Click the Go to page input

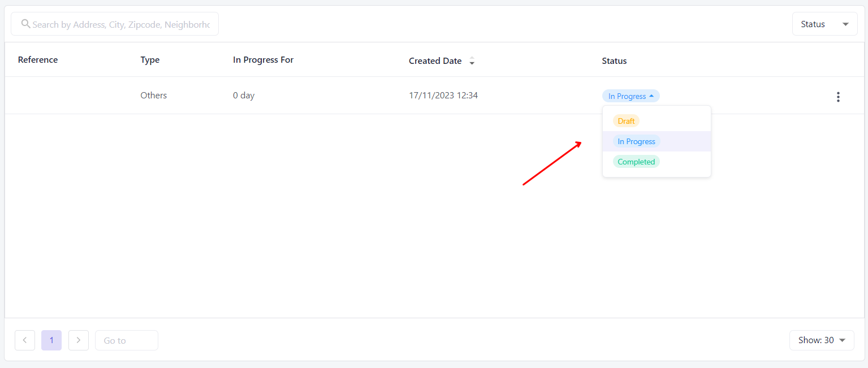(127, 340)
